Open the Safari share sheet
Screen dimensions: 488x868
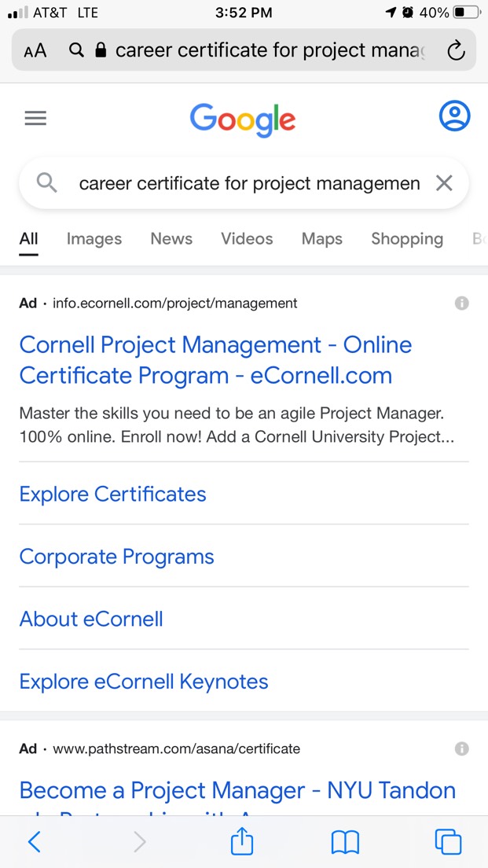point(241,841)
